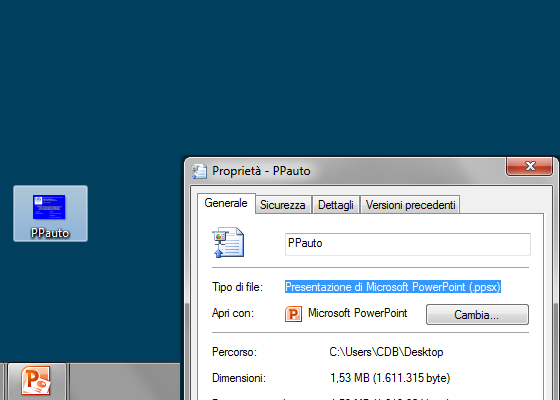Open the Dettagli tab
The height and width of the screenshot is (400, 560).
pyautogui.click(x=336, y=205)
